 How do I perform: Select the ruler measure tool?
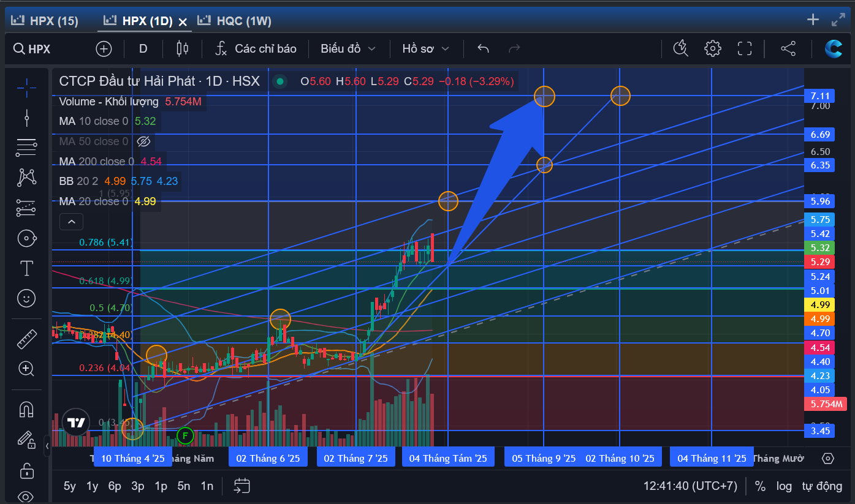(26, 339)
